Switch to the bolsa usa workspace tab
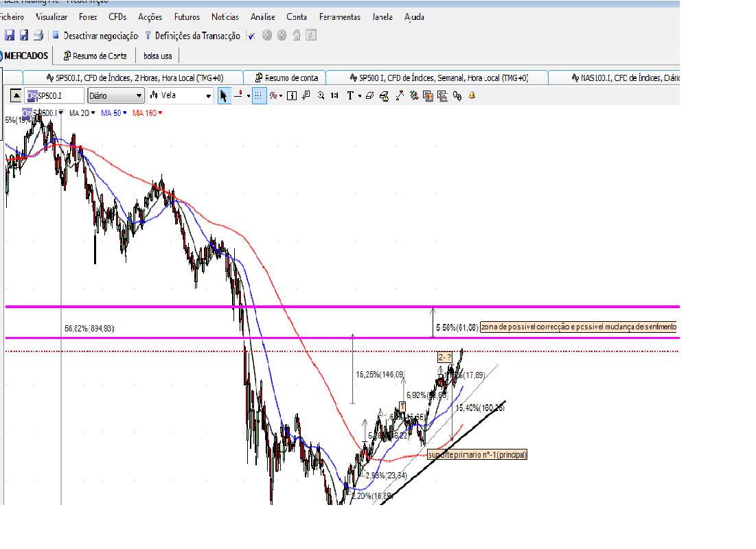 point(158,56)
